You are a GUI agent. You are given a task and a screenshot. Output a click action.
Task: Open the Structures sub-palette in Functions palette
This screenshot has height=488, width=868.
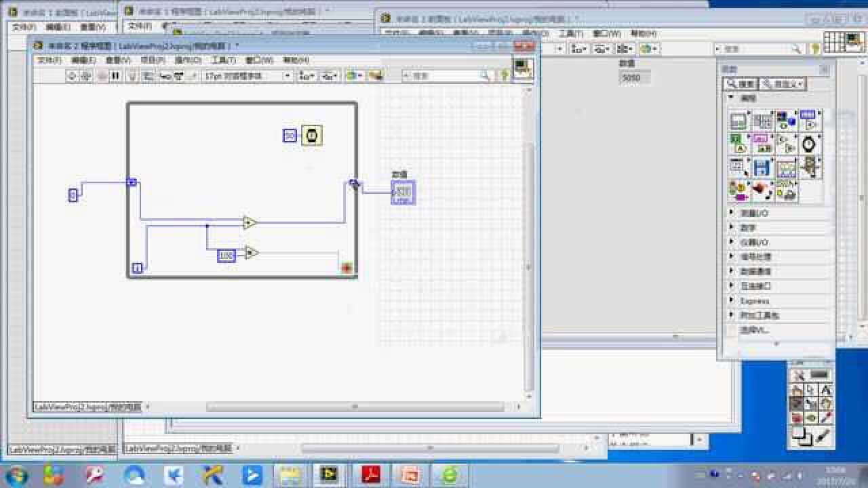pos(738,121)
